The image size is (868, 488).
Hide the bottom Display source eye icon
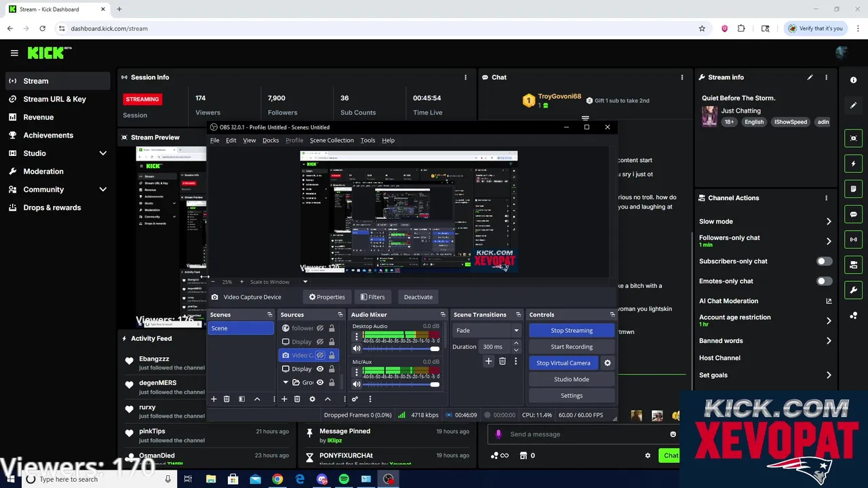click(x=320, y=369)
